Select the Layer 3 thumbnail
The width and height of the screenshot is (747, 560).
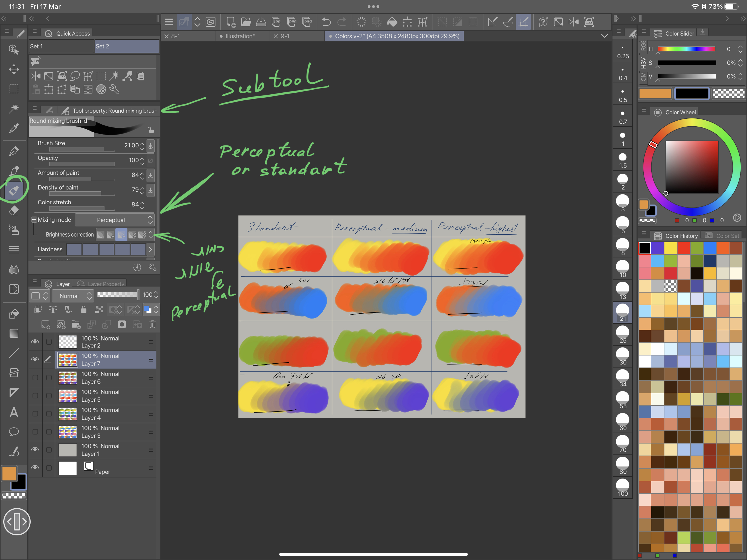pos(68,432)
